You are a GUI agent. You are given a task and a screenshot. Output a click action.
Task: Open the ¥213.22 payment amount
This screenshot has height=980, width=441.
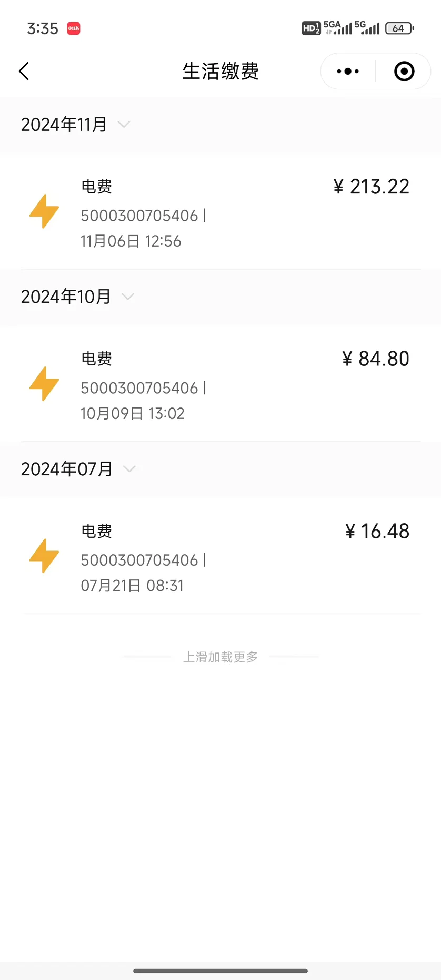click(x=372, y=187)
